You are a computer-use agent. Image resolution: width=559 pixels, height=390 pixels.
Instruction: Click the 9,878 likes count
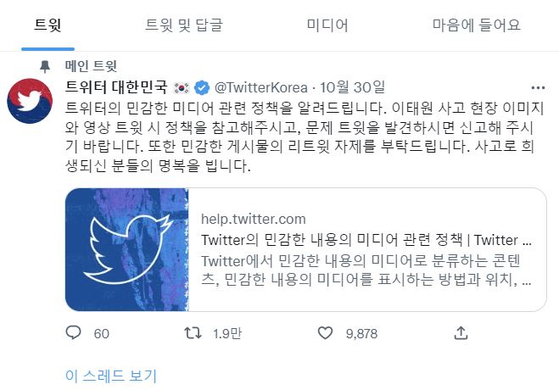pyautogui.click(x=361, y=334)
